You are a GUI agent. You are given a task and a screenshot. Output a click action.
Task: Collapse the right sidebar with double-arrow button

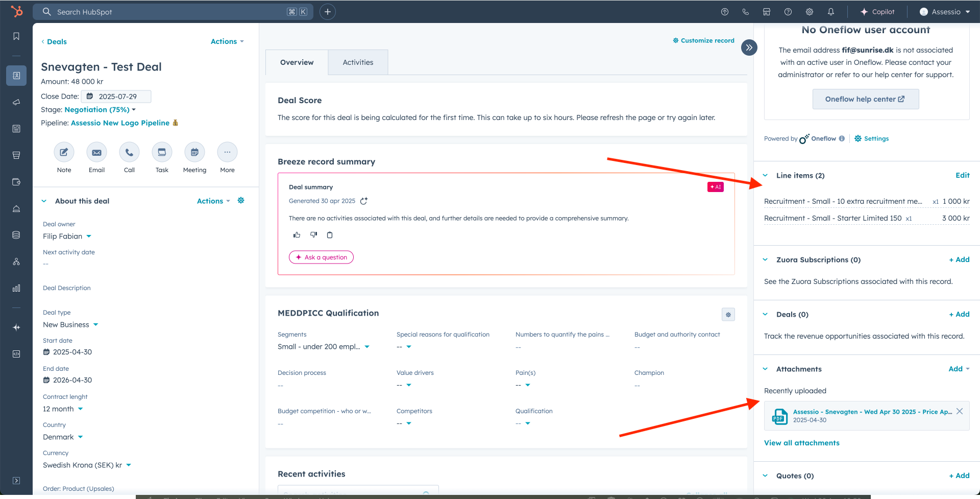point(749,47)
